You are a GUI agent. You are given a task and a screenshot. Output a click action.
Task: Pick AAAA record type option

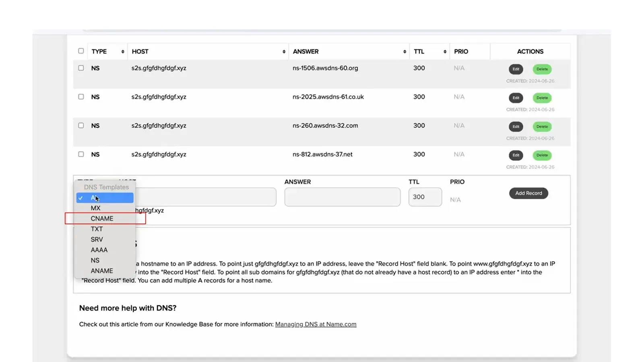[105, 250]
